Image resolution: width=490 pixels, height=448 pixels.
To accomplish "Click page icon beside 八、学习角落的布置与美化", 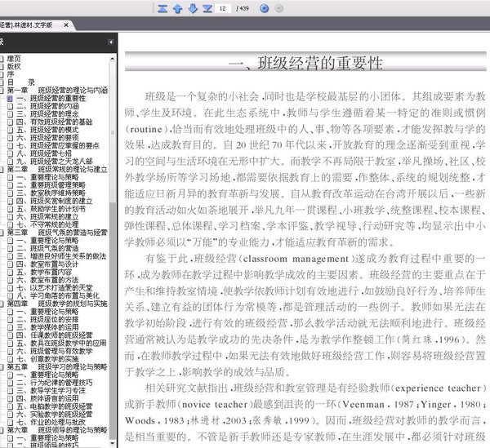I will 11,295.
